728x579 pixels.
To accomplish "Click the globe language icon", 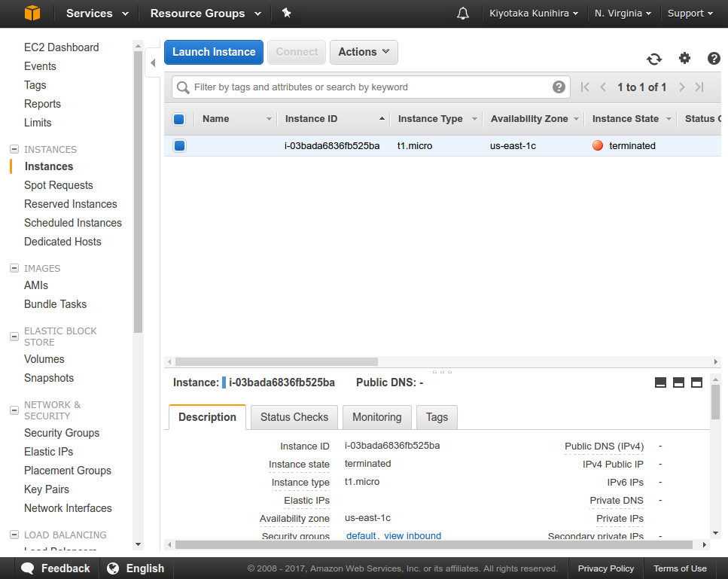I will click(113, 568).
